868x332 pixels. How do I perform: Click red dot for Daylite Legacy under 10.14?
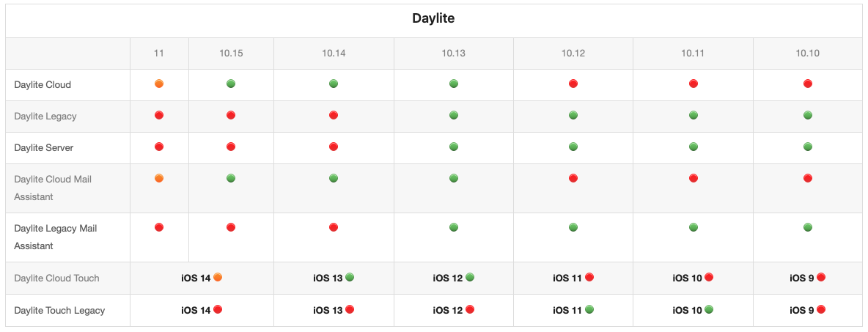334,115
